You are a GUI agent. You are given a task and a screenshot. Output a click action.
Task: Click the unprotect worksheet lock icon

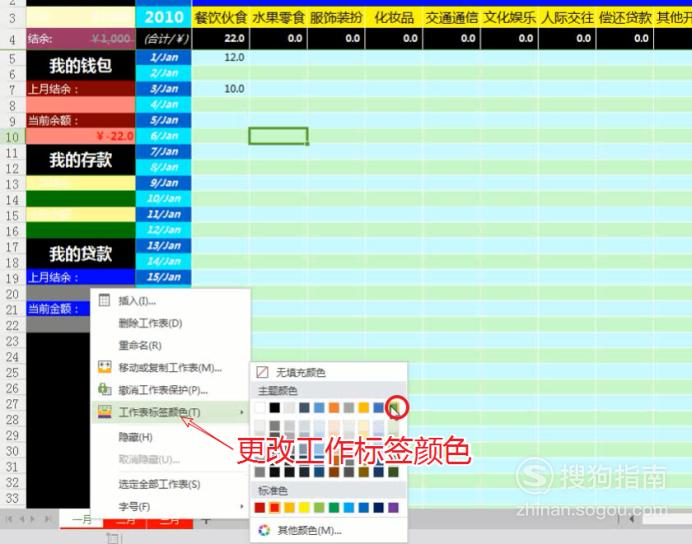point(105,389)
